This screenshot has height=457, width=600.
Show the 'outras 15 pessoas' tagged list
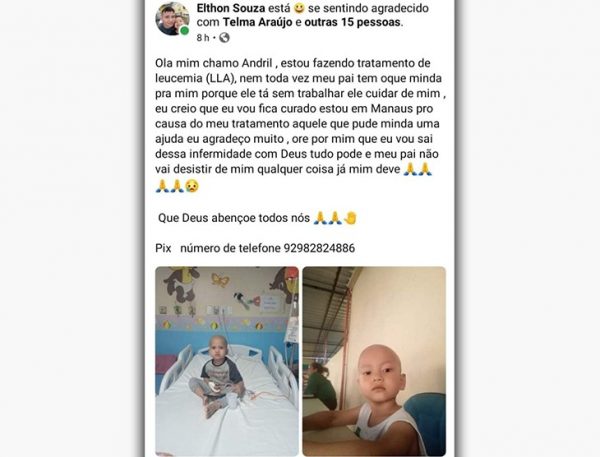(x=352, y=22)
